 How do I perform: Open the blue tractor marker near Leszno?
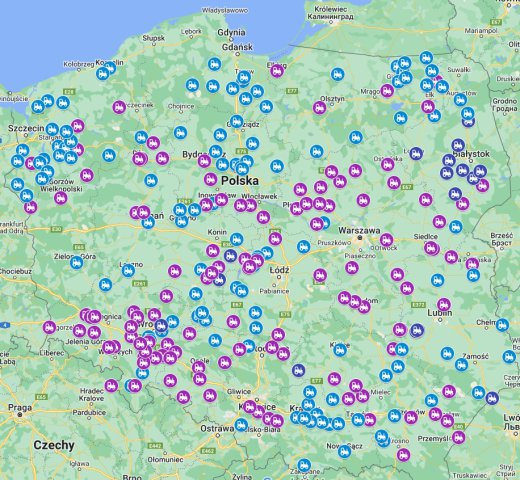(x=128, y=271)
